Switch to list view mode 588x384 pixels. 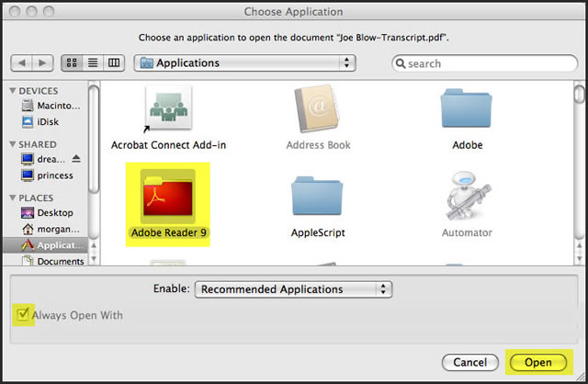(x=93, y=62)
